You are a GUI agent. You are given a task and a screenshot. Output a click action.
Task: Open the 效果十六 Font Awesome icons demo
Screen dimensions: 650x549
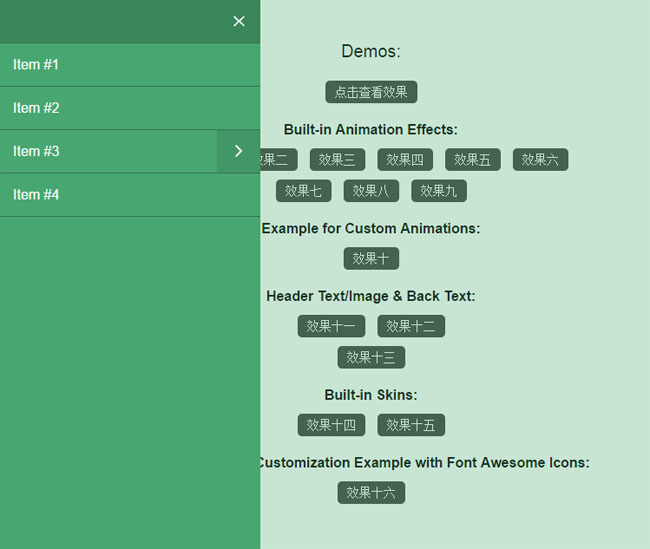[371, 493]
